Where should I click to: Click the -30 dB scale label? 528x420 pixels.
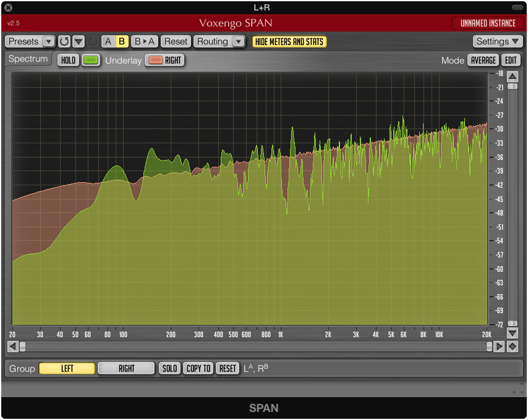[x=500, y=129]
